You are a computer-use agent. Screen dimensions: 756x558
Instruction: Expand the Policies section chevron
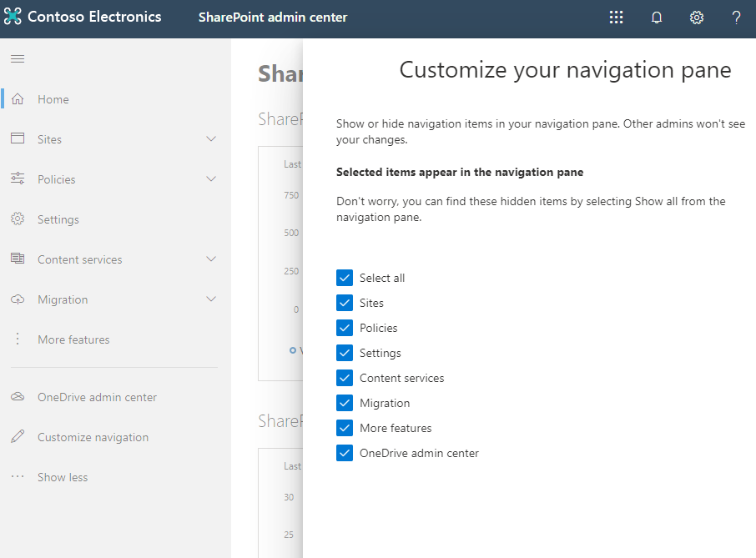click(211, 178)
